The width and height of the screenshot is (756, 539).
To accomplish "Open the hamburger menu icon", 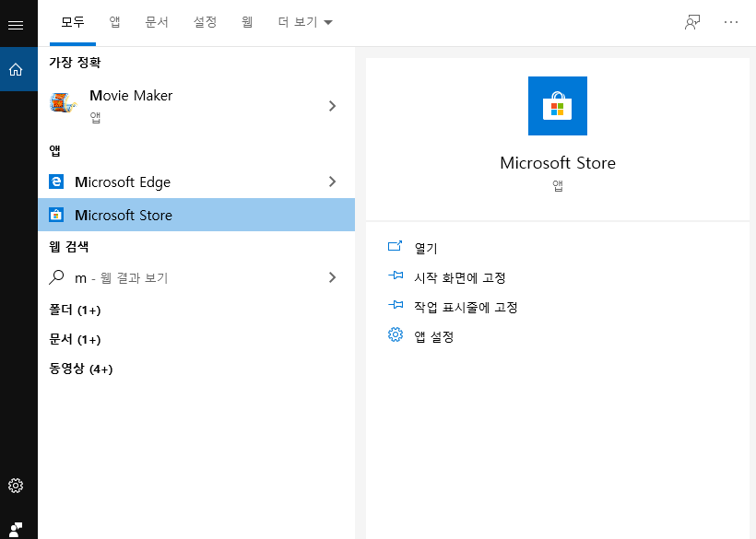I will 16,25.
